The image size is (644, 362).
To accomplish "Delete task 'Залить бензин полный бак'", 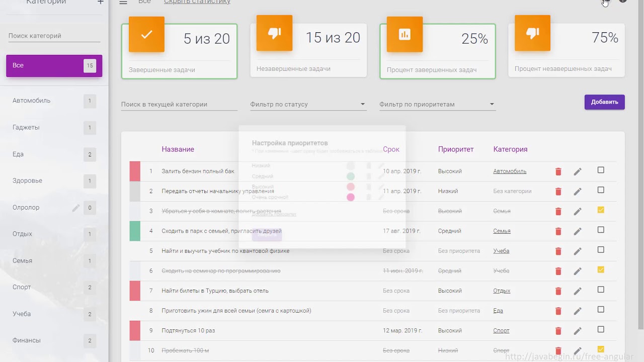I will tap(558, 171).
